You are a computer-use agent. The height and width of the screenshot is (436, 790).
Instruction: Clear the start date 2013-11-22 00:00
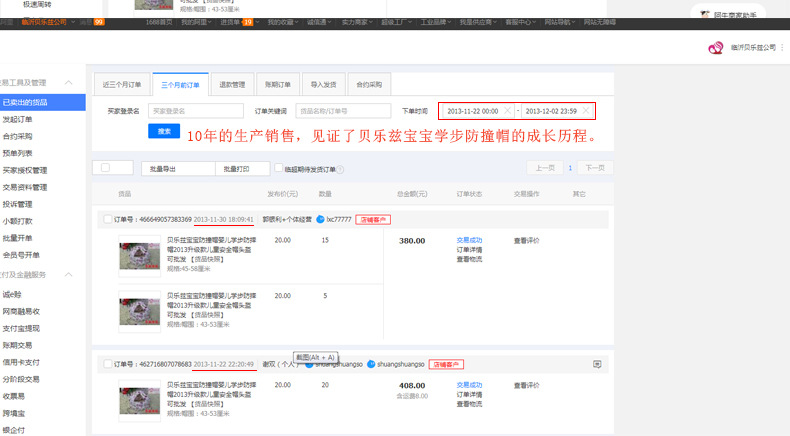[507, 110]
